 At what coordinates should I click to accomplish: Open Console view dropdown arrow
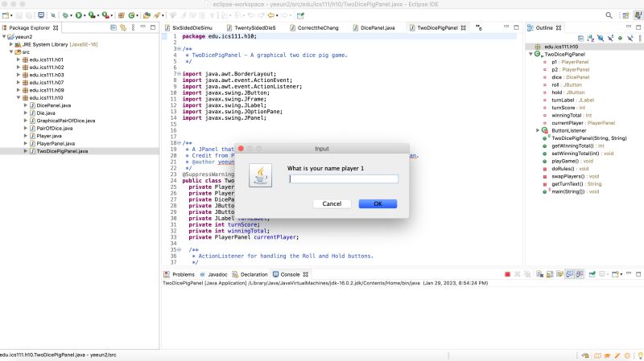(x=621, y=274)
